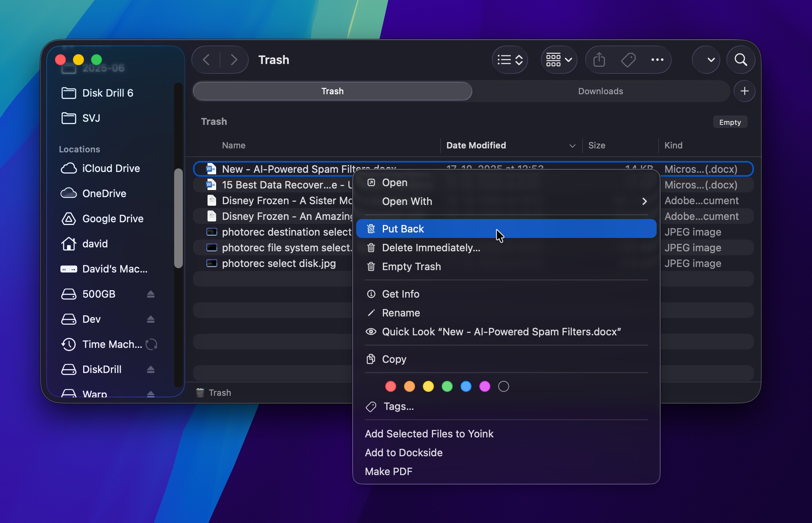Click the Edit Tags toolbar icon
This screenshot has height=523, width=812.
point(628,60)
